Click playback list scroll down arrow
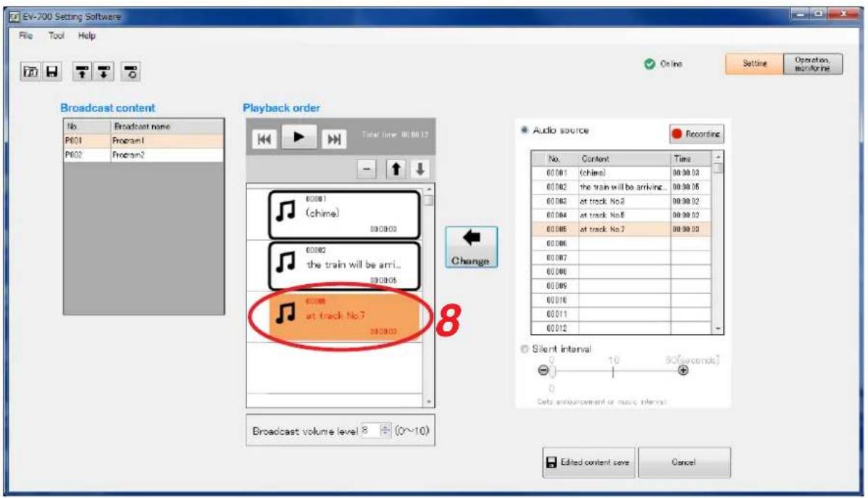Image resolution: width=868 pixels, height=498 pixels. click(x=429, y=402)
